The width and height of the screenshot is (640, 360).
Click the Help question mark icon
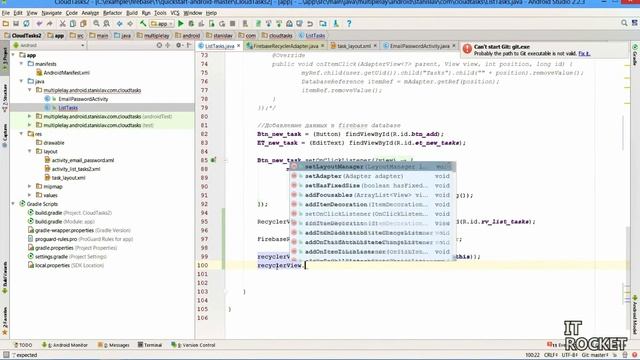click(349, 24)
